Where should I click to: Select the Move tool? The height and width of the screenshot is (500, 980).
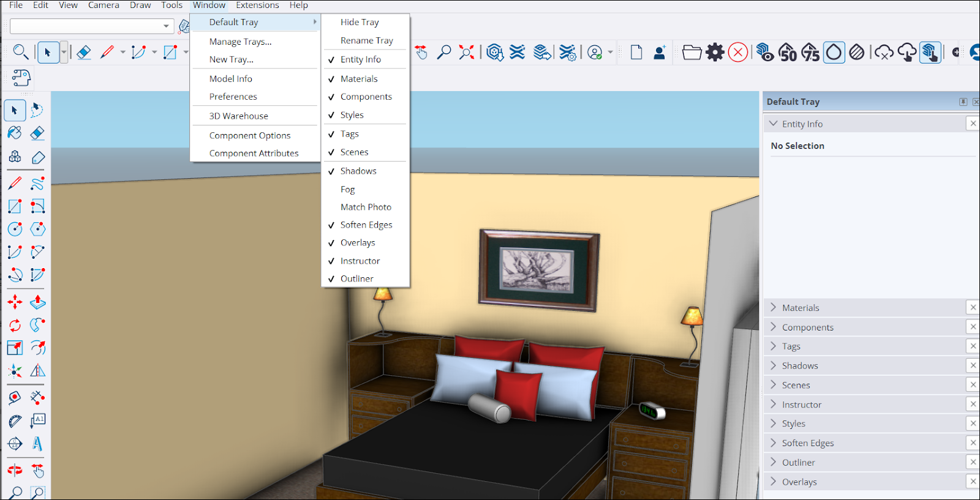click(15, 302)
